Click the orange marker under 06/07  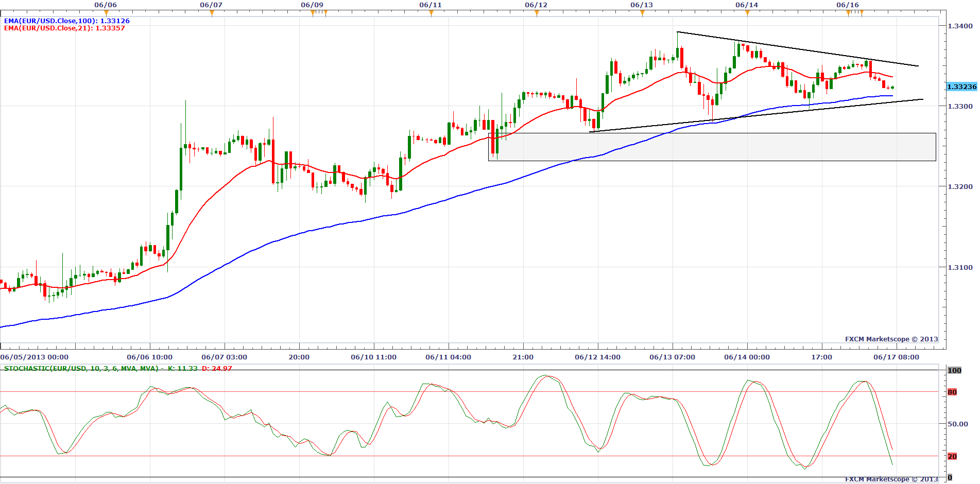pos(212,13)
